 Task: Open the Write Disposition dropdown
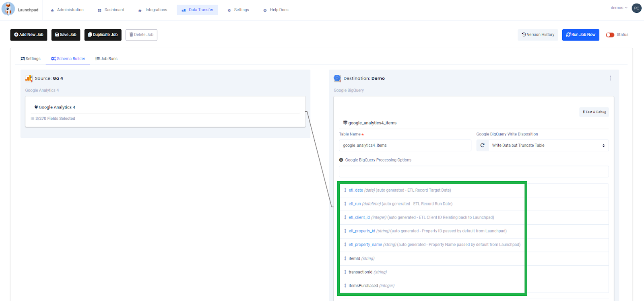click(x=548, y=145)
